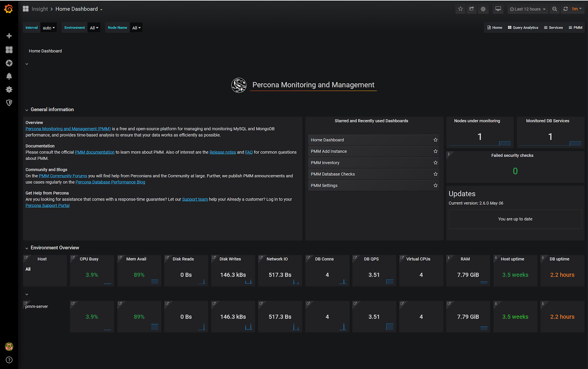Change the time range via Last 12 hours
Screen dimensions: 588x369
tap(528, 9)
